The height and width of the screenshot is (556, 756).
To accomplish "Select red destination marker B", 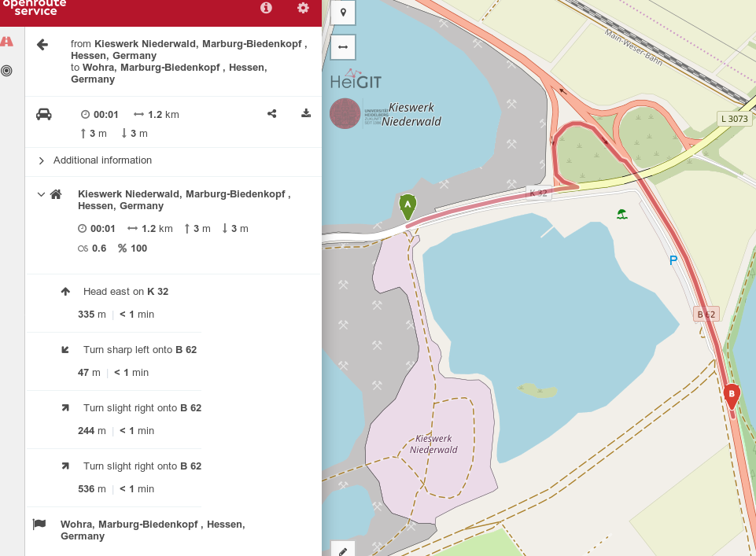I will click(x=732, y=396).
